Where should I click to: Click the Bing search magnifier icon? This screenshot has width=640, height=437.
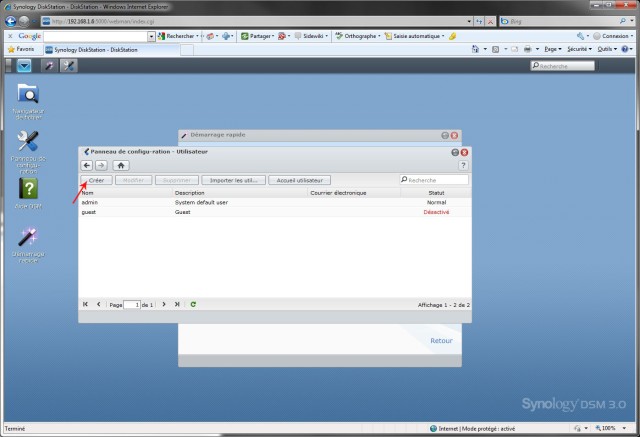(x=622, y=21)
